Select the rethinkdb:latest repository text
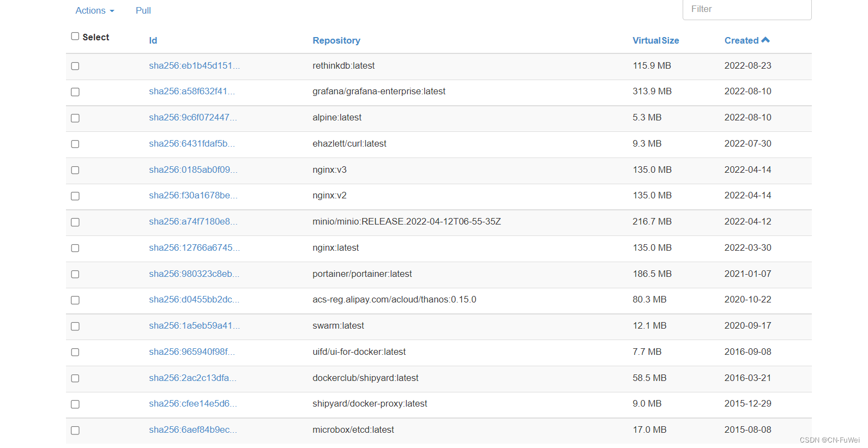The width and height of the screenshot is (868, 448). [343, 65]
